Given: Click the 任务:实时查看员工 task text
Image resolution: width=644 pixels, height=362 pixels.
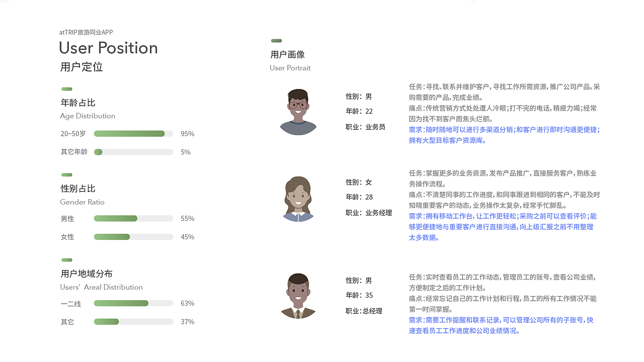Looking at the screenshot, I should (x=503, y=283).
